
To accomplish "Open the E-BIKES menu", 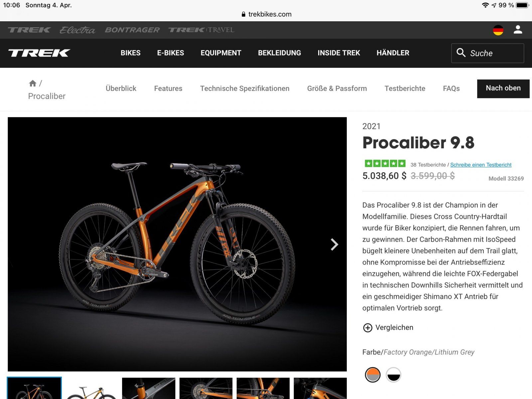I will tap(171, 53).
